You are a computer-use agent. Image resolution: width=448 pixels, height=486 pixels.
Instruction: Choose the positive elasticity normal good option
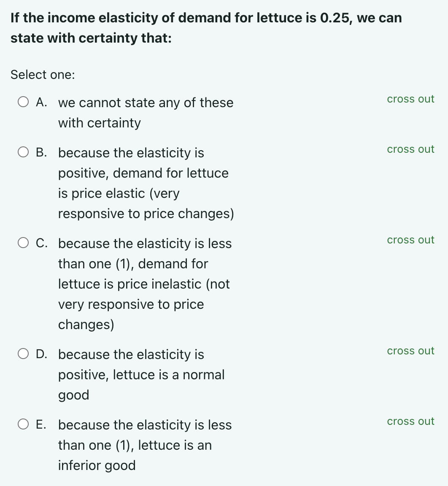23,354
